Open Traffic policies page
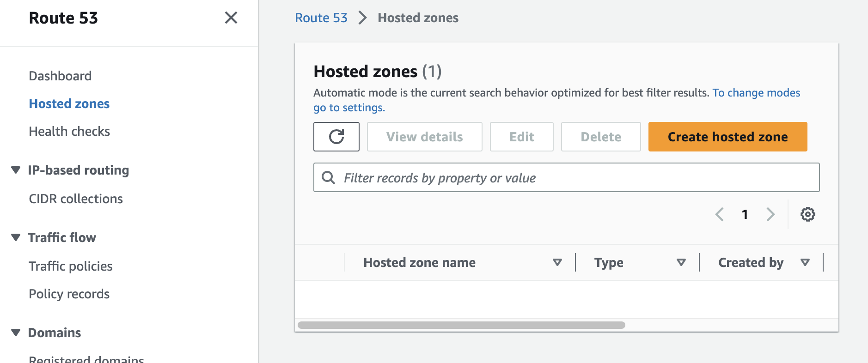 [x=71, y=266]
